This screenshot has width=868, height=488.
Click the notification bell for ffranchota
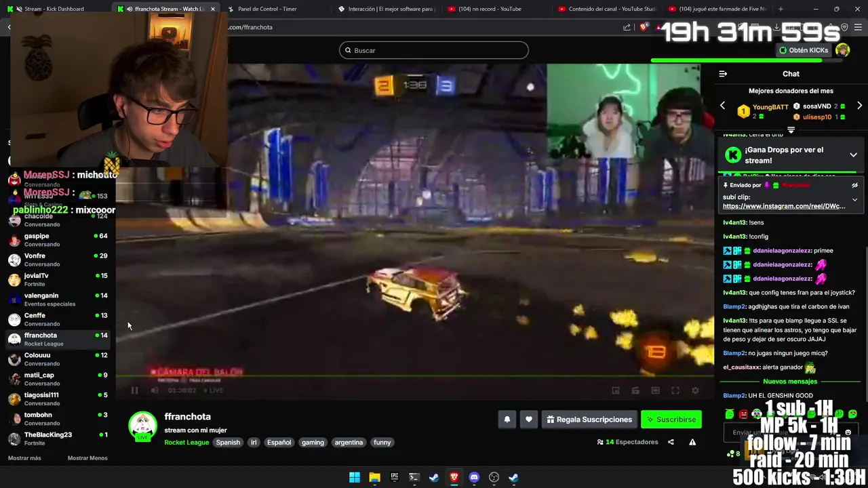(507, 420)
